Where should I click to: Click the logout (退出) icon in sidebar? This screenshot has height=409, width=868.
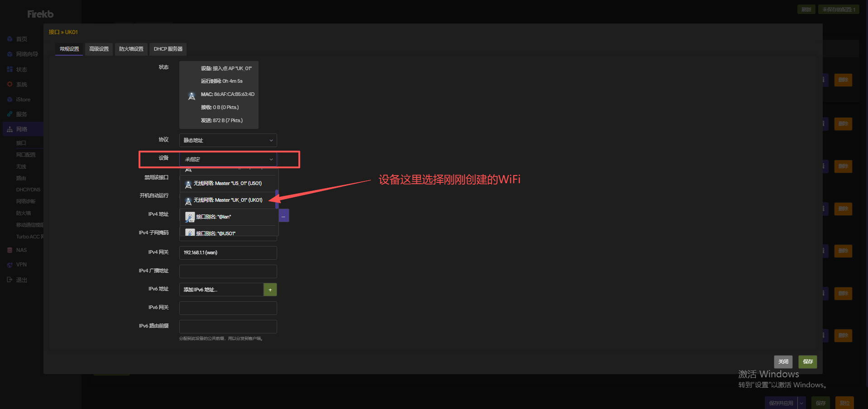pyautogui.click(x=10, y=280)
